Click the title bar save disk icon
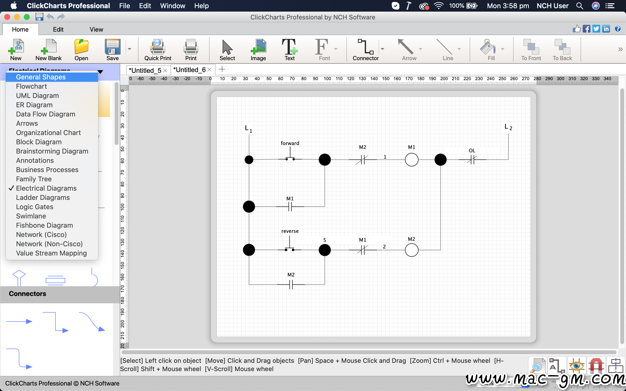This screenshot has height=391, width=626. (39, 17)
